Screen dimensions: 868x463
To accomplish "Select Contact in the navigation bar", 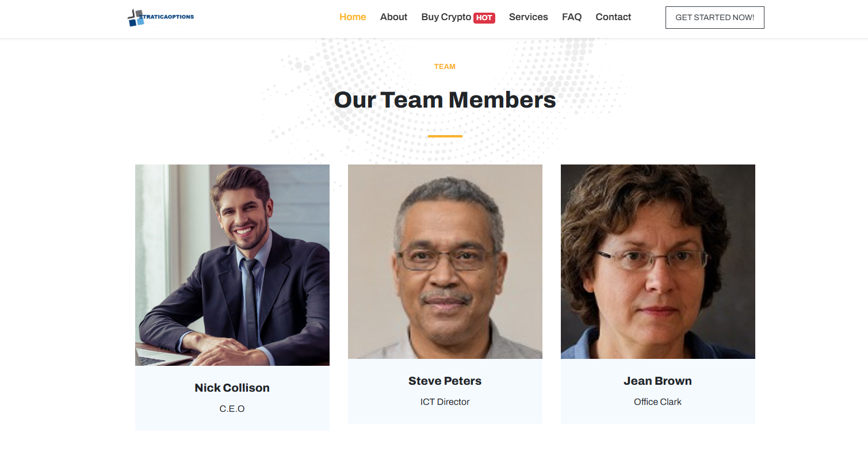I will point(613,17).
